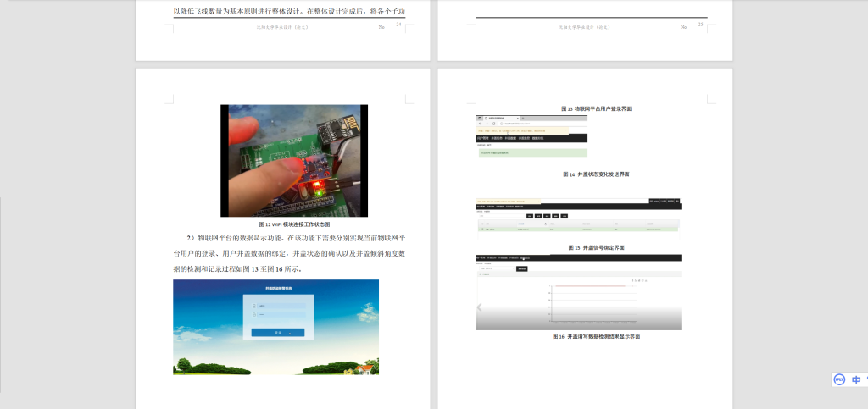868x409 pixels.
Task: Select the Figure 14 browser screenshot image
Action: pyautogui.click(x=531, y=141)
